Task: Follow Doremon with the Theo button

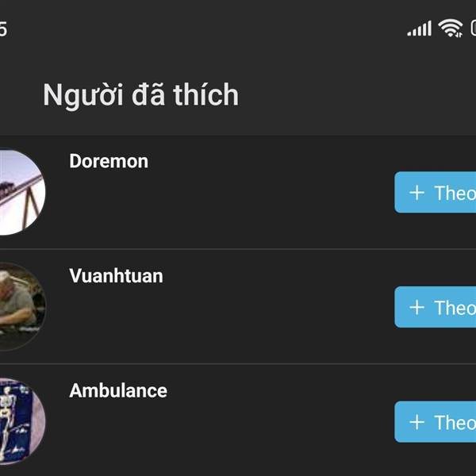Action: click(436, 193)
